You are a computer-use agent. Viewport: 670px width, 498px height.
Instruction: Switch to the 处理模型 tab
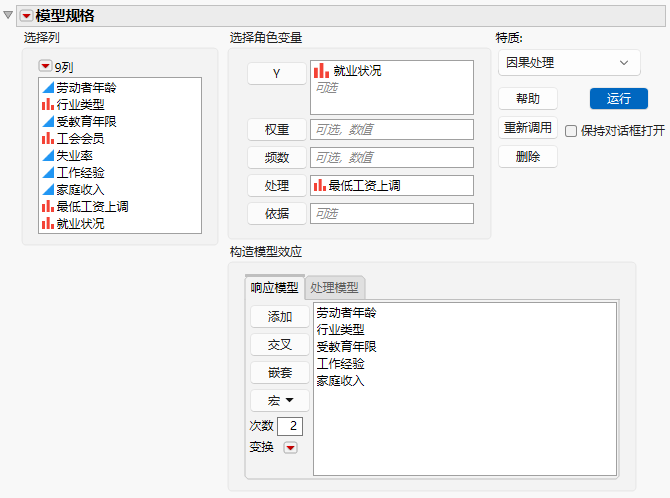(334, 288)
